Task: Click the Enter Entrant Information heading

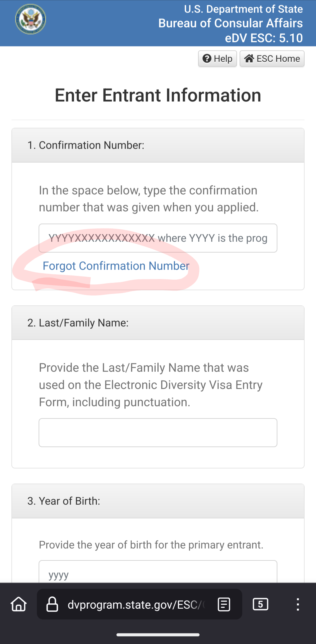Action: (x=158, y=95)
